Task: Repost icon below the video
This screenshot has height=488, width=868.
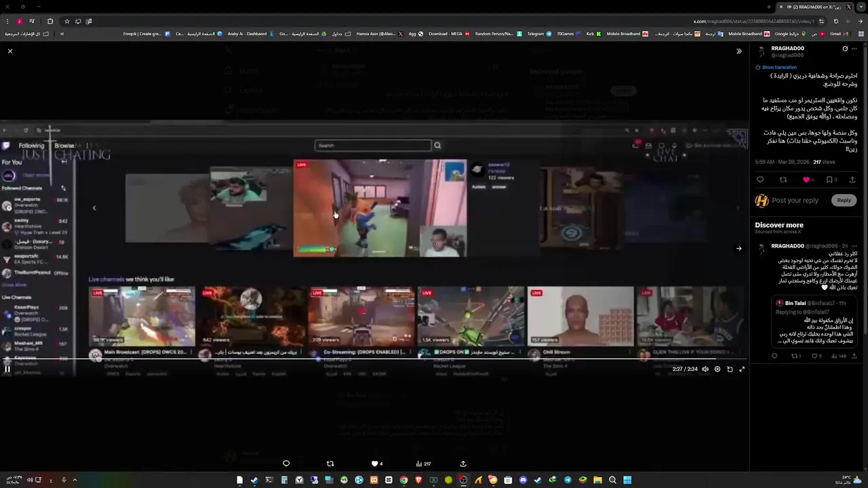Action: (330, 464)
